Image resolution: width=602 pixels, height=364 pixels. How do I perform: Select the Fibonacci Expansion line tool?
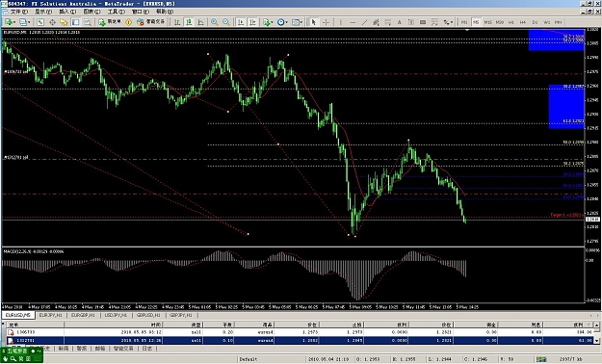click(434, 22)
